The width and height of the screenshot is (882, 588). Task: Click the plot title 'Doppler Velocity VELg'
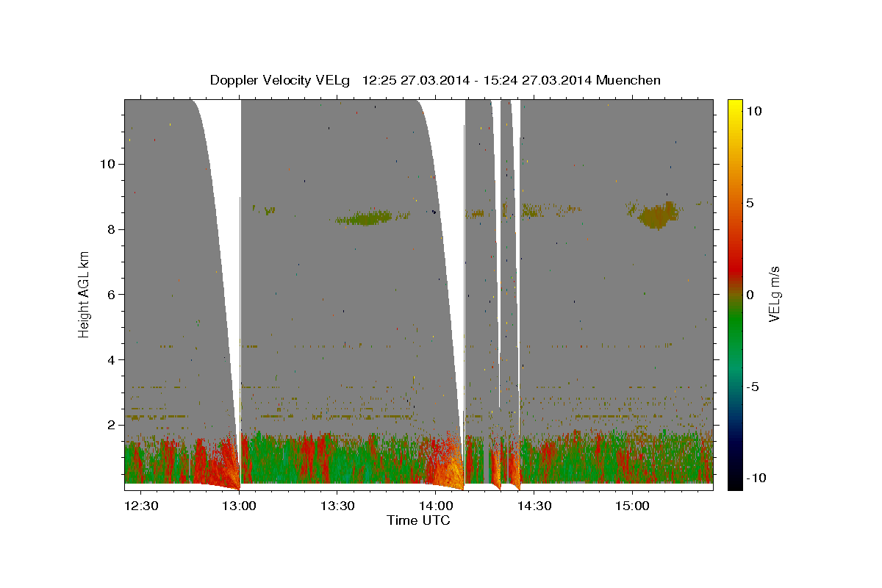tap(282, 80)
